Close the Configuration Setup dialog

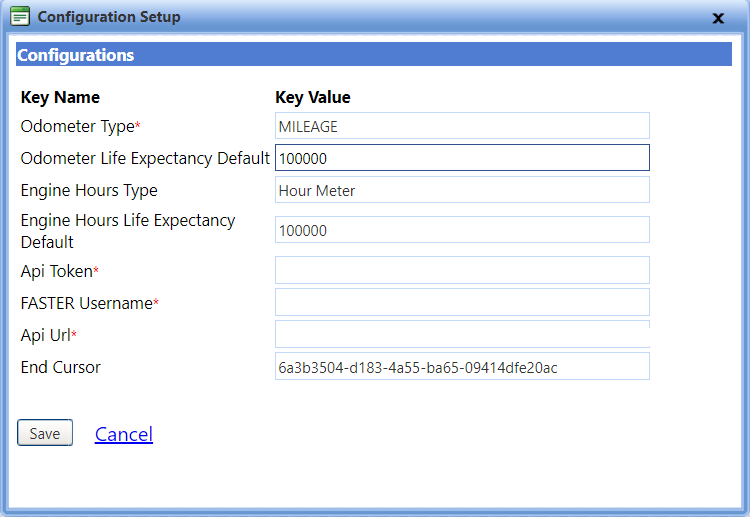718,18
